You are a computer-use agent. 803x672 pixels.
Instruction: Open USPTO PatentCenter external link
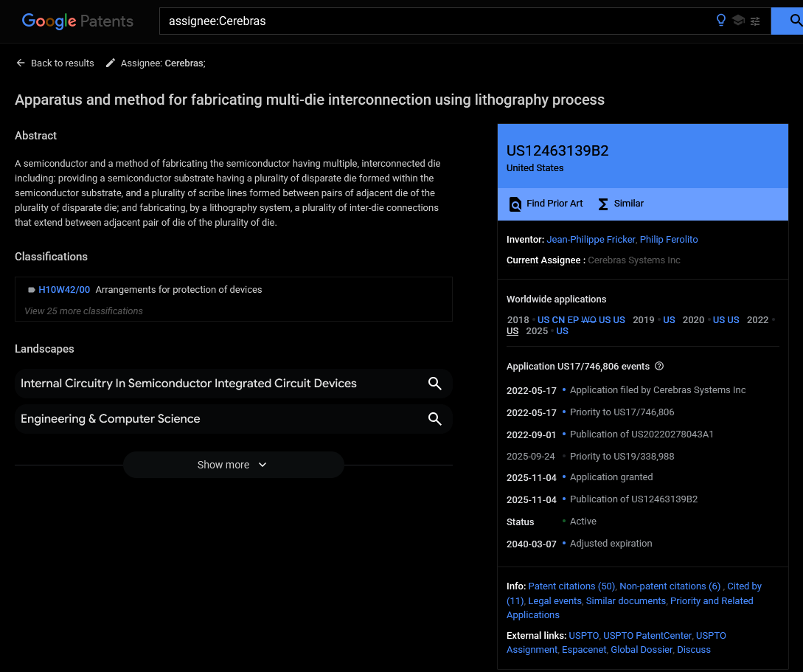coord(647,636)
